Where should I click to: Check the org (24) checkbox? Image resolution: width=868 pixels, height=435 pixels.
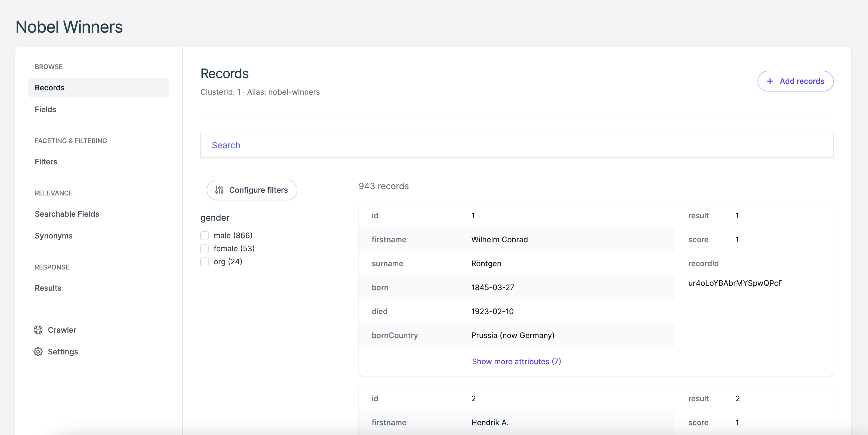pos(205,262)
